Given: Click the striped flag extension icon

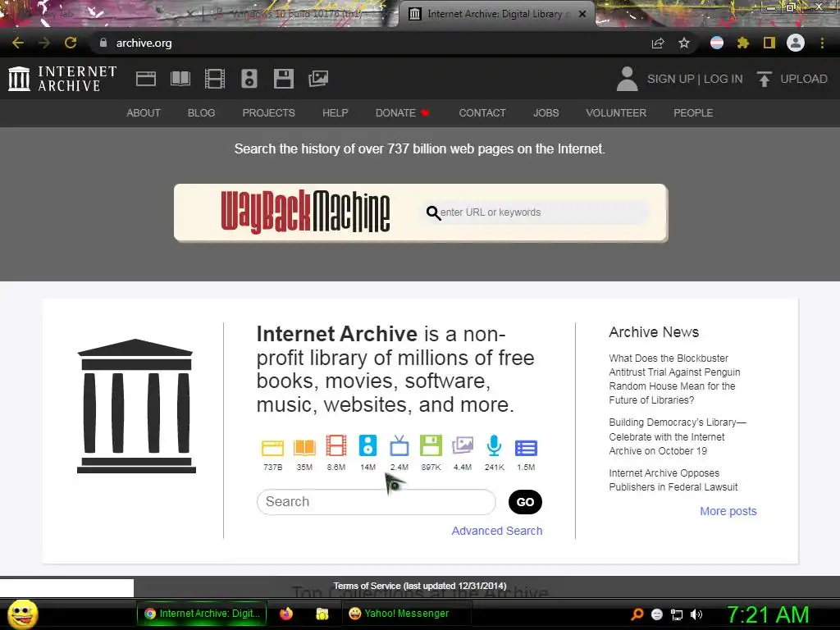Looking at the screenshot, I should (717, 43).
